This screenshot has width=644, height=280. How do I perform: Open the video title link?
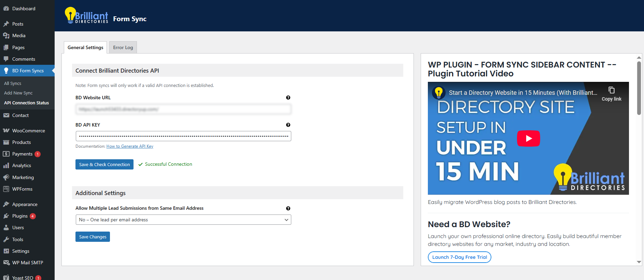[523, 93]
